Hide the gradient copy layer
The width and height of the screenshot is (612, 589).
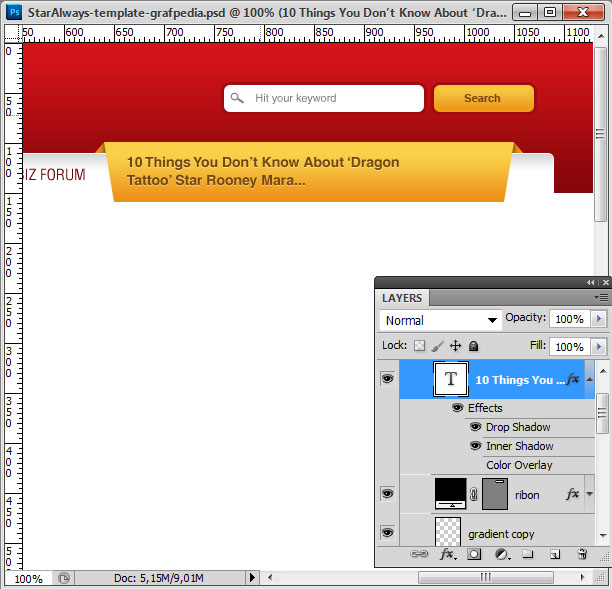(x=388, y=532)
